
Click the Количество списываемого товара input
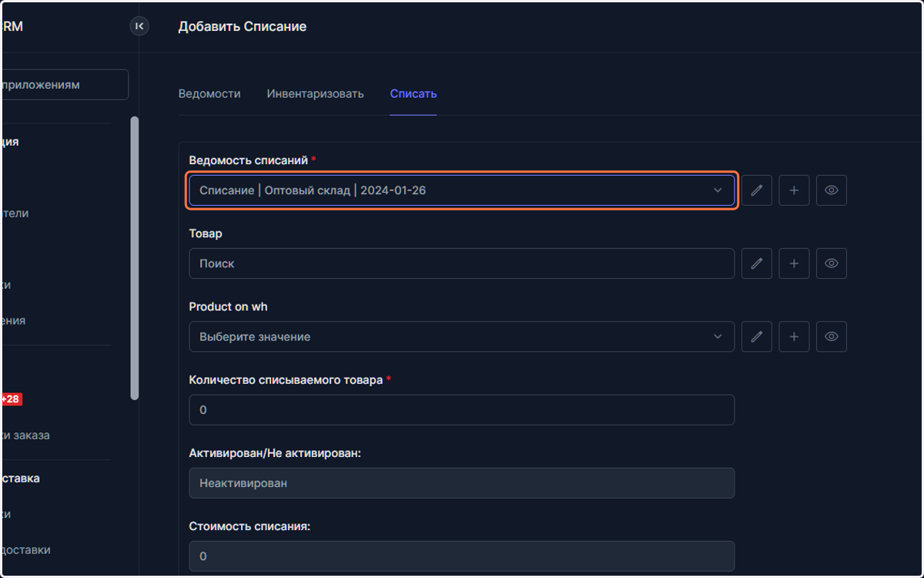(x=462, y=410)
